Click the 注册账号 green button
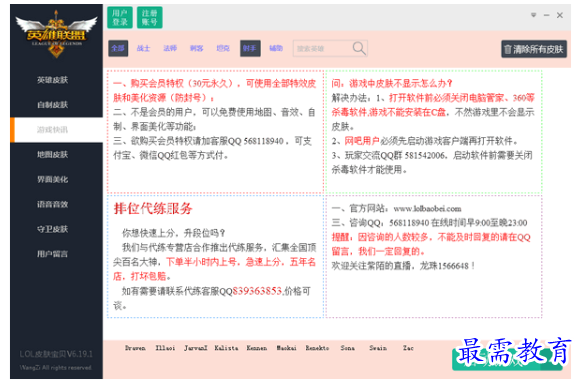The width and height of the screenshot is (580, 382). 149,17
